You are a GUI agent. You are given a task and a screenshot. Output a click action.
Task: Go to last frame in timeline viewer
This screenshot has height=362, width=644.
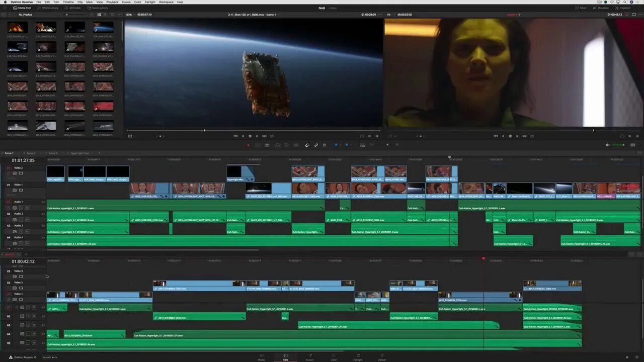(525, 136)
